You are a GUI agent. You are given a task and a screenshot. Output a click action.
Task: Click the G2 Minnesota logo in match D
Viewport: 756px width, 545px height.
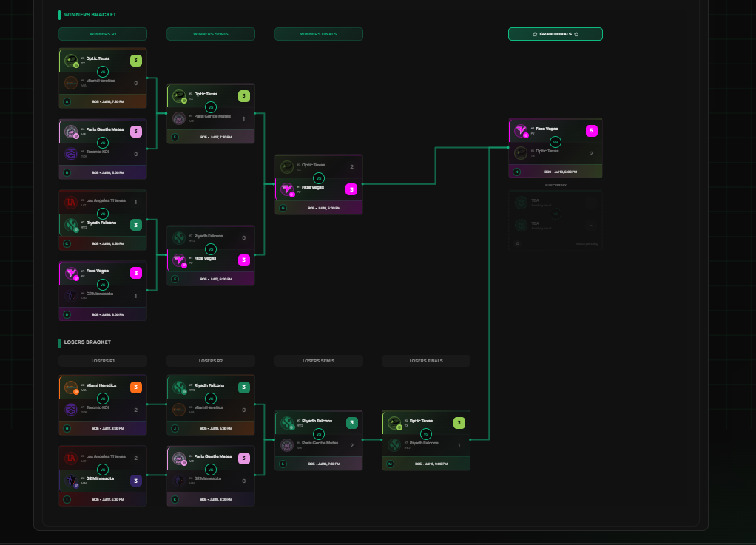(71, 295)
